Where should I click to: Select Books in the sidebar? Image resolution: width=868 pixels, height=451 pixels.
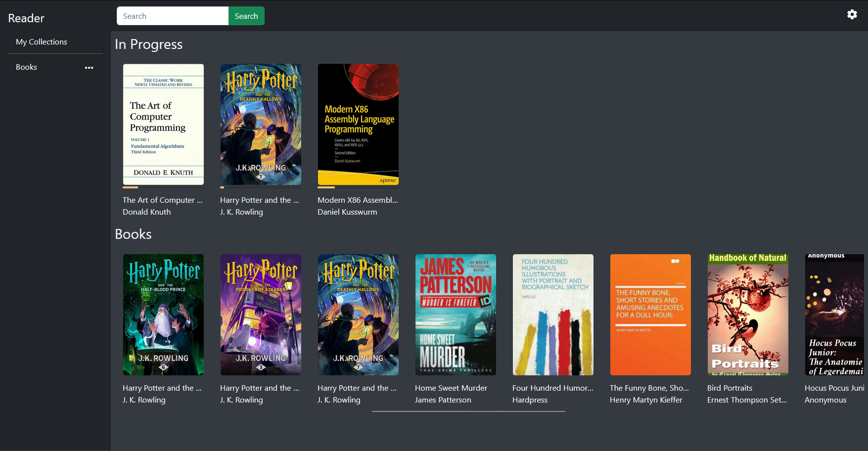click(x=27, y=67)
